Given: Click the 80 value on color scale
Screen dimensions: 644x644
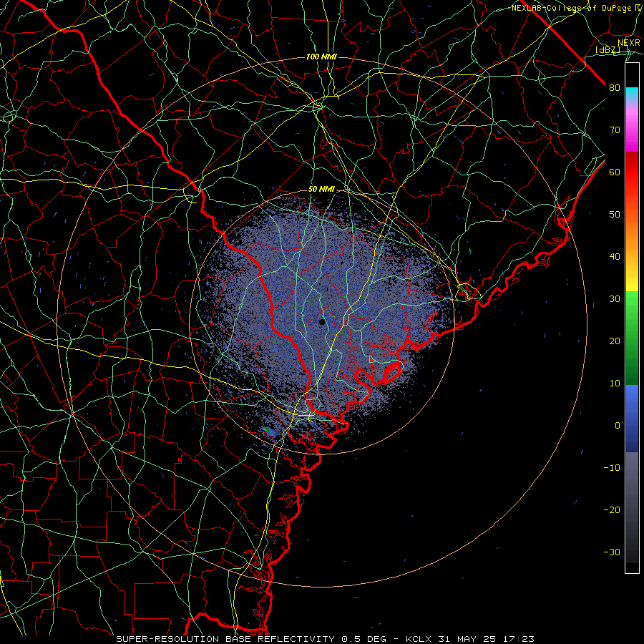Looking at the screenshot, I should coord(615,88).
